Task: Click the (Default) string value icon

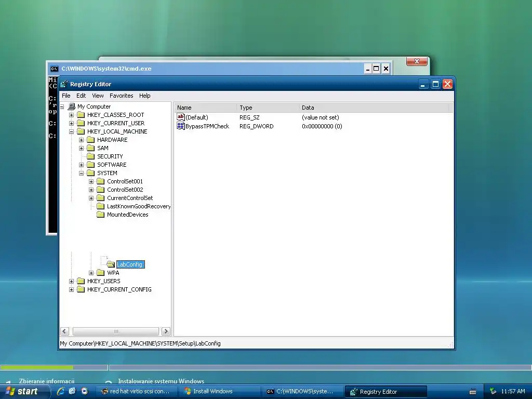Action: (x=180, y=117)
